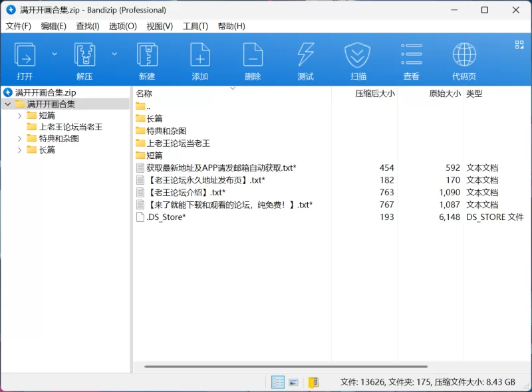Collapse the 满开开画合集 tree node
The image size is (532, 392).
[8, 104]
